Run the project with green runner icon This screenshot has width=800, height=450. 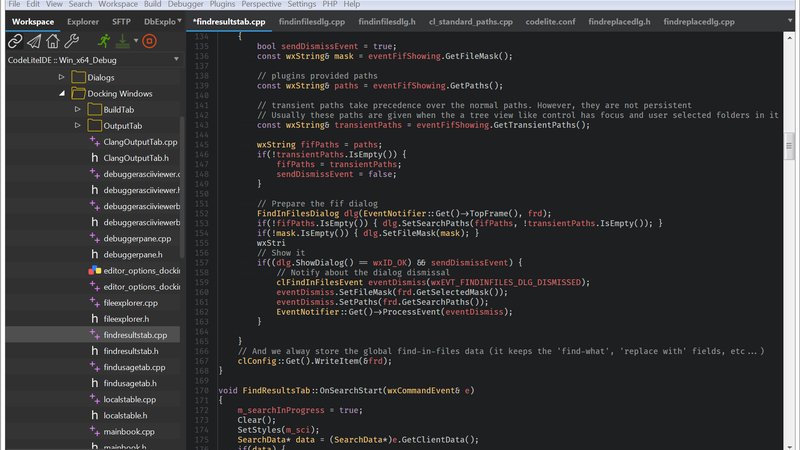[x=104, y=41]
